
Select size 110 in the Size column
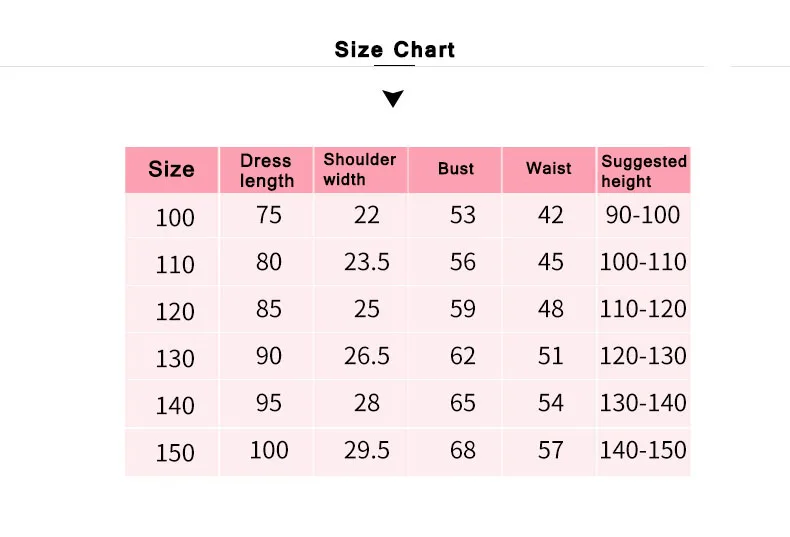(x=175, y=265)
